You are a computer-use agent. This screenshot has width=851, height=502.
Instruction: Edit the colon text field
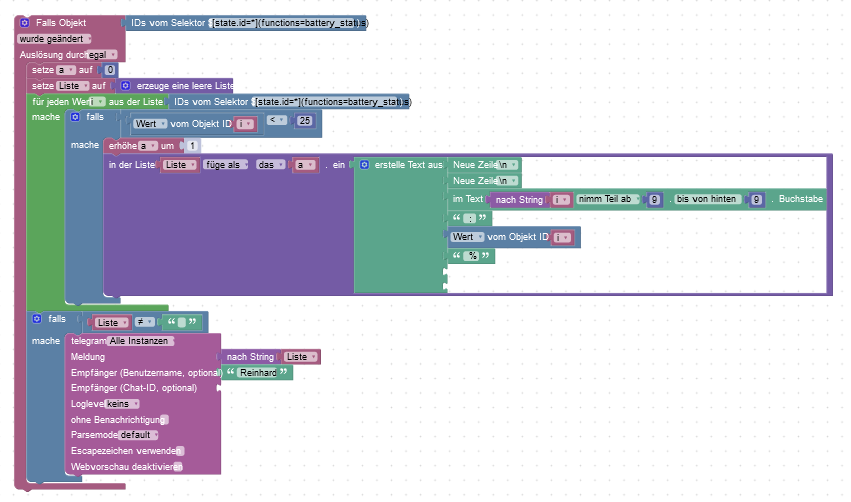coord(470,218)
